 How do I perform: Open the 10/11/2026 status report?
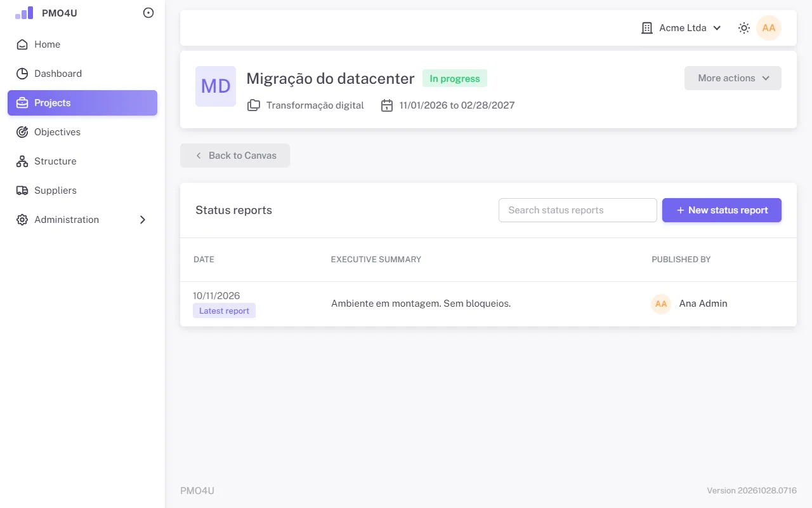(488, 304)
